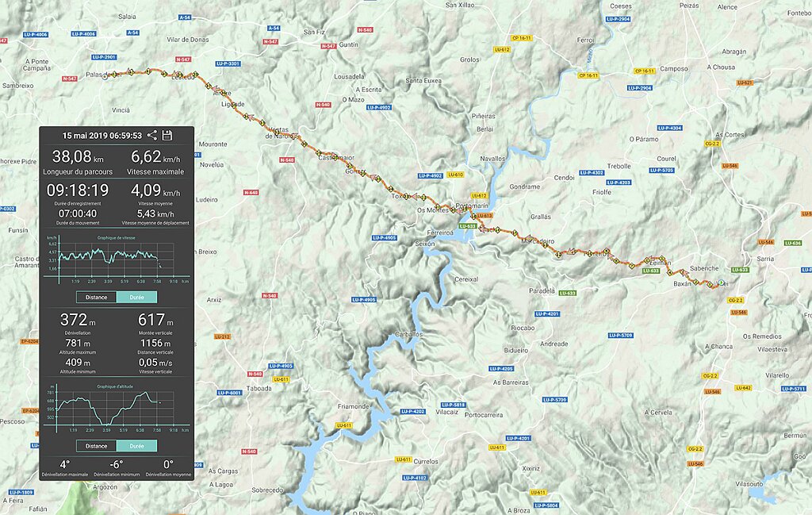Click the Sarria town label
Image resolution: width=812 pixels, height=515 pixels.
point(765,259)
